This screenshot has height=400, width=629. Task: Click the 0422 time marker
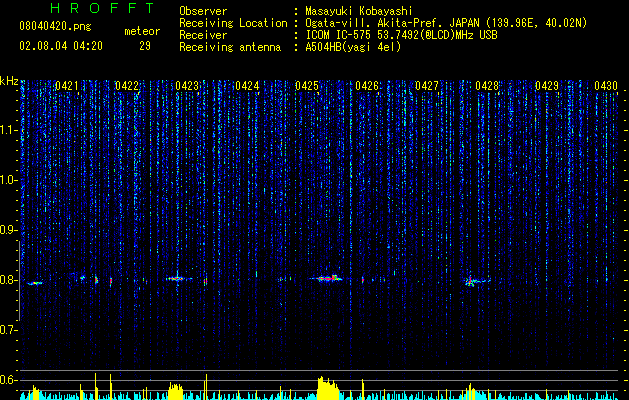127,86
